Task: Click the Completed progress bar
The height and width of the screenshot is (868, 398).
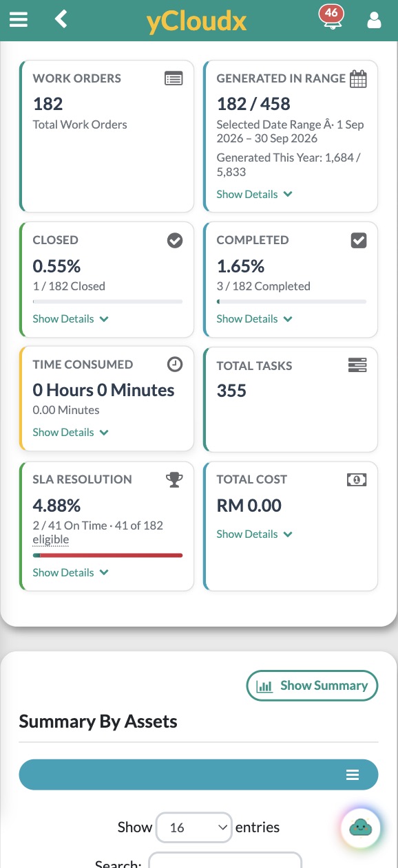Action: (x=291, y=301)
